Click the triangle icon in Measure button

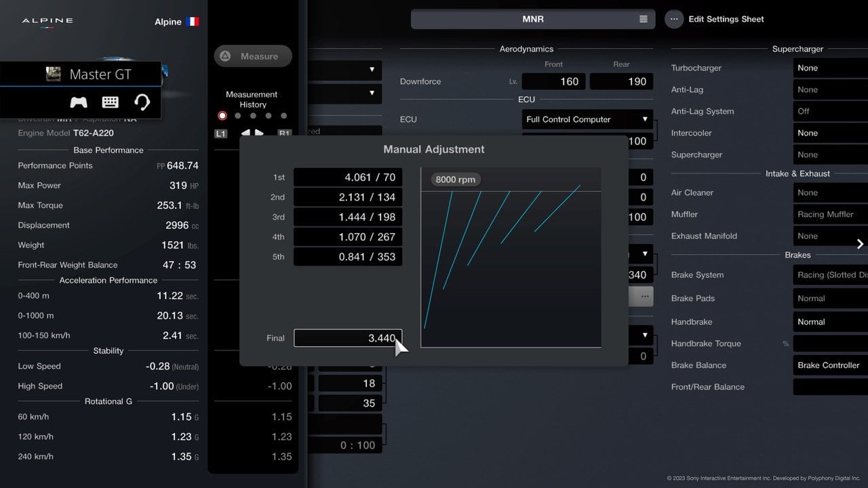225,56
